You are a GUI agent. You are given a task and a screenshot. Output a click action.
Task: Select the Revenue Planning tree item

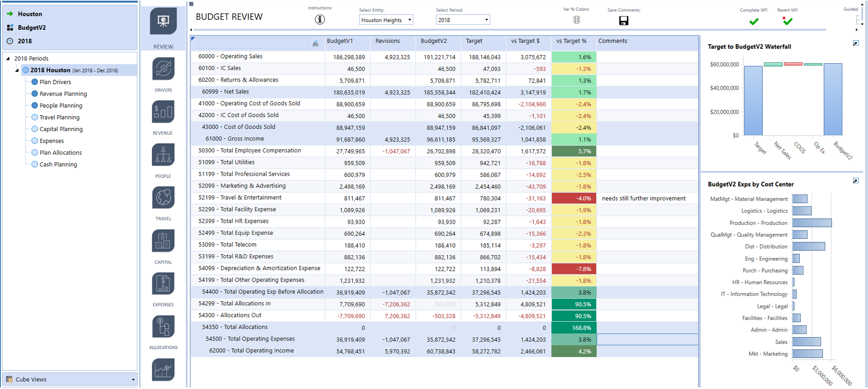[63, 94]
